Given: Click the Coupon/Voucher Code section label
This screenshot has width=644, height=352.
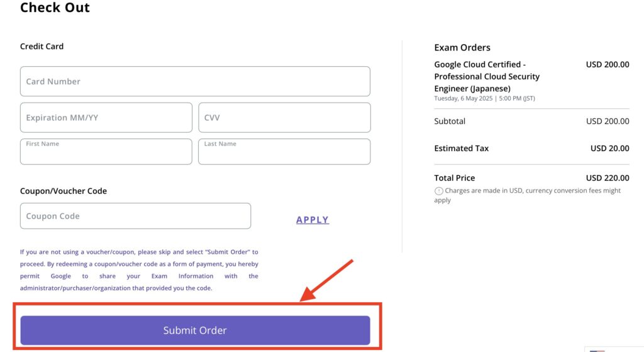Looking at the screenshot, I should [x=64, y=191].
